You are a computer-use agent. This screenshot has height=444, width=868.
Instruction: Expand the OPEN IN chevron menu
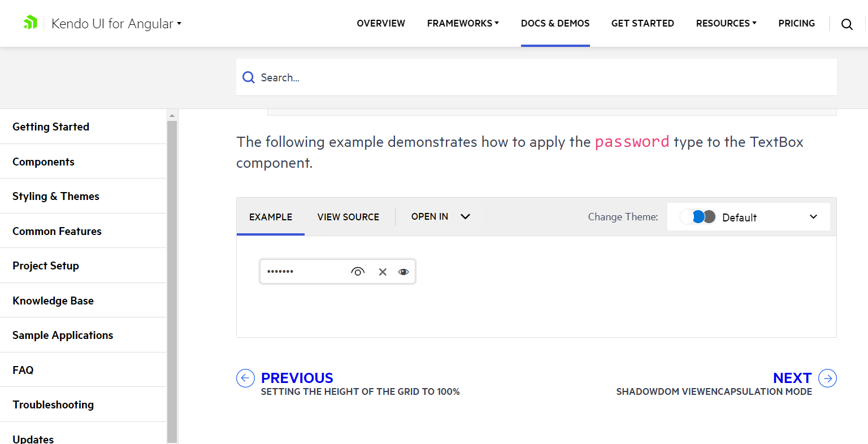click(x=465, y=216)
